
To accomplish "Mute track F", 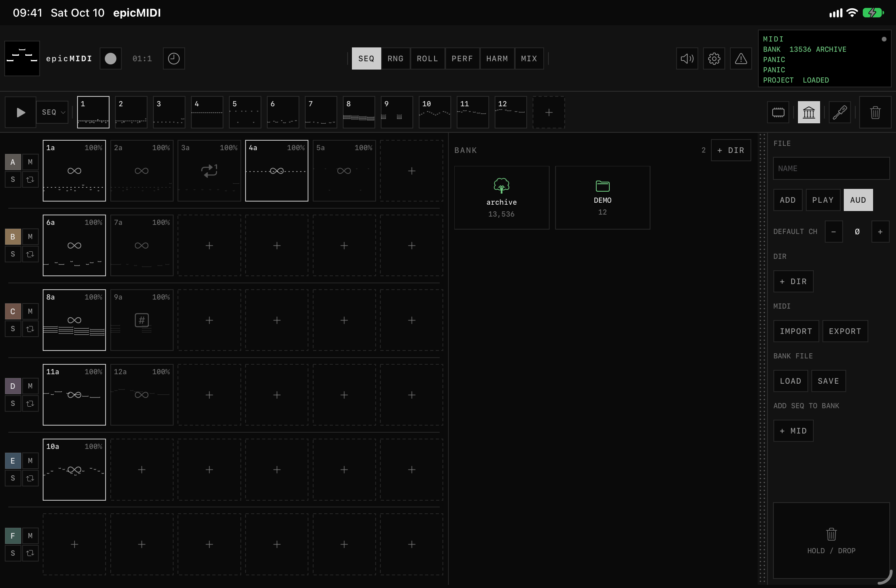I will [x=30, y=536].
